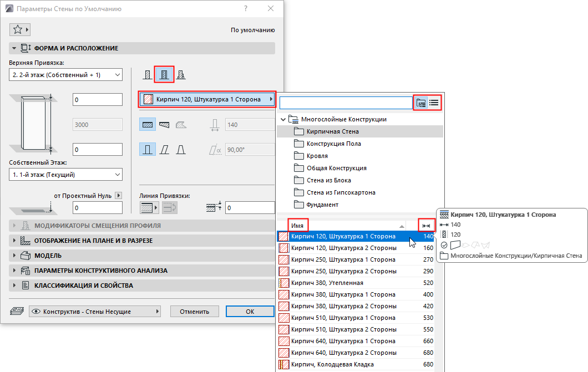Click the hatch swatch of Кирпич, Колодцевая Кладка
The image size is (588, 372).
(284, 364)
